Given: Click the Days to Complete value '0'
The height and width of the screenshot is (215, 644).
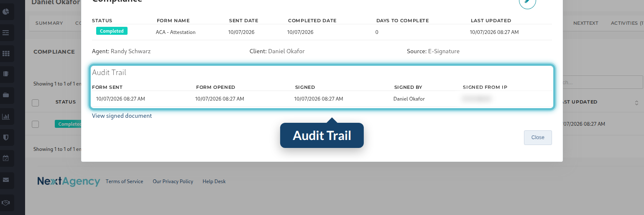Looking at the screenshot, I should click(377, 32).
